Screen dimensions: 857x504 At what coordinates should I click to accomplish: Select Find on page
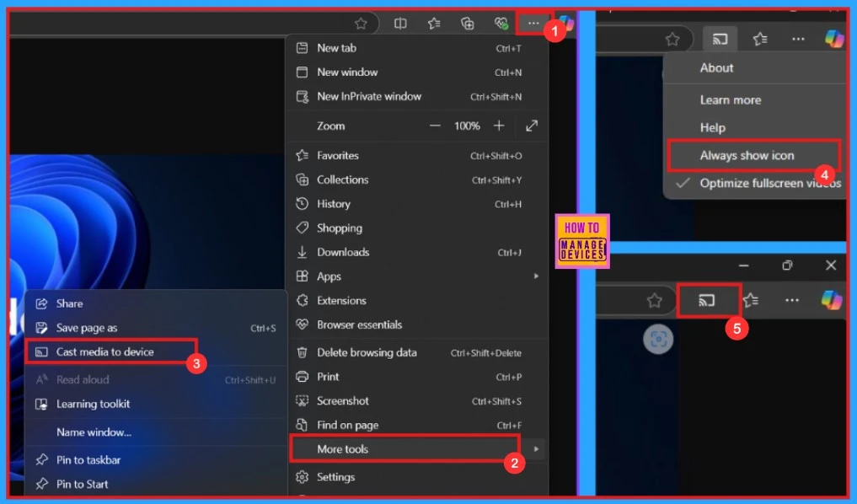click(417, 425)
